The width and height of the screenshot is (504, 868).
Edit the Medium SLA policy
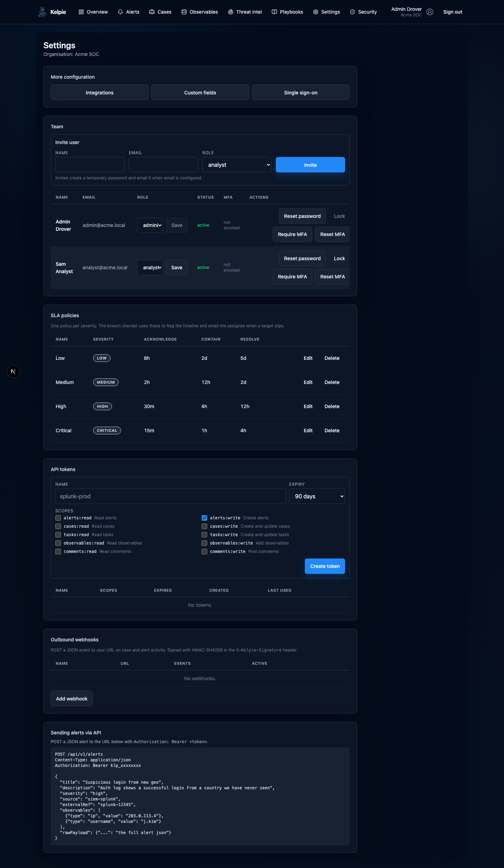pyautogui.click(x=308, y=382)
